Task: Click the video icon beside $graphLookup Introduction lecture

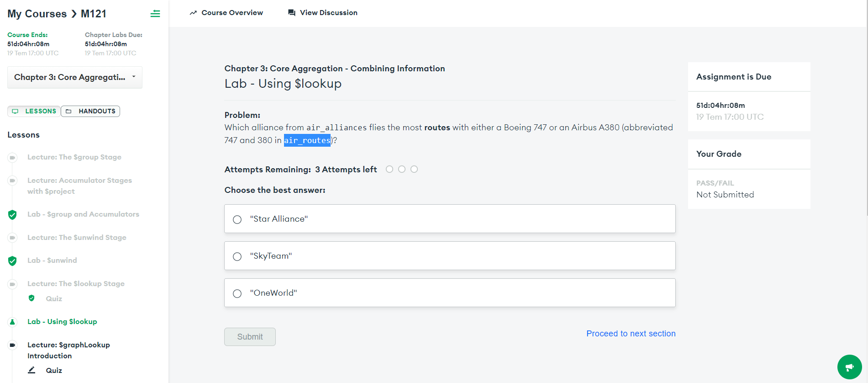Action: 13,345
